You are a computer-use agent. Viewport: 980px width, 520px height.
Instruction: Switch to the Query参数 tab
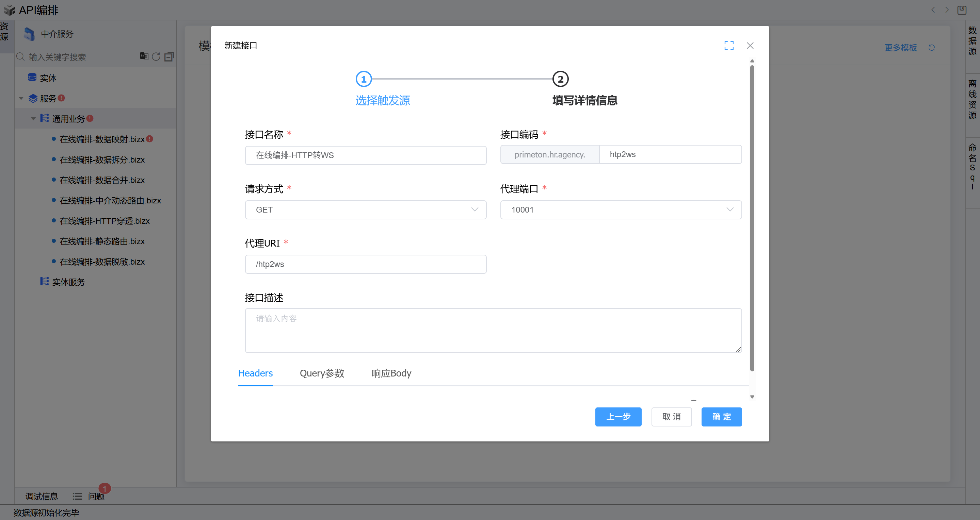(x=322, y=373)
